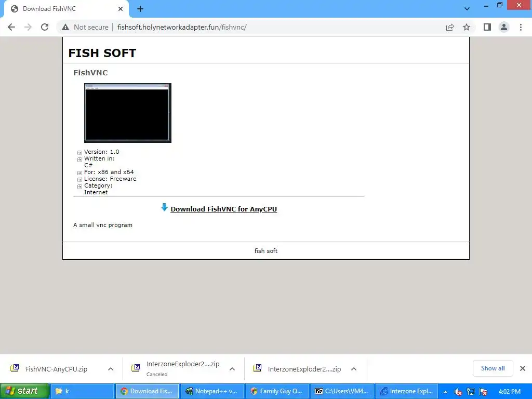Open the Windows start menu
Image resolution: width=532 pixels, height=399 pixels.
(x=24, y=391)
